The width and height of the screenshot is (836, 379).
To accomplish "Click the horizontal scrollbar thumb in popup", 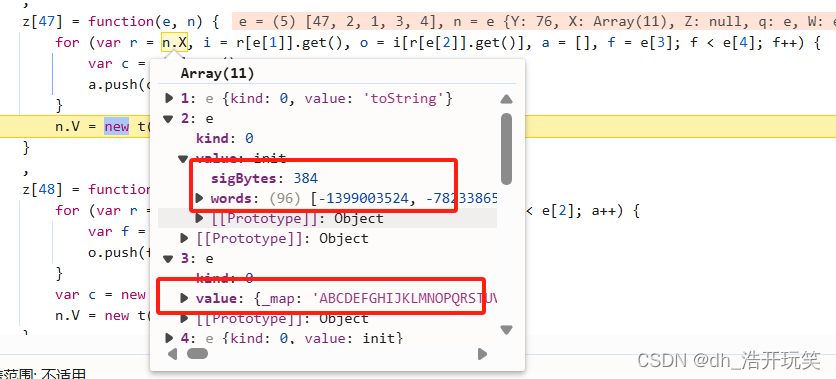I will [x=197, y=353].
